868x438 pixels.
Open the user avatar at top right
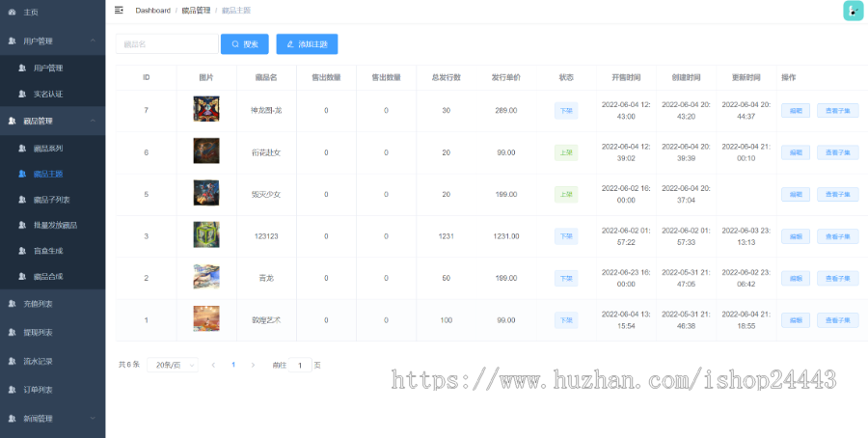tap(854, 11)
